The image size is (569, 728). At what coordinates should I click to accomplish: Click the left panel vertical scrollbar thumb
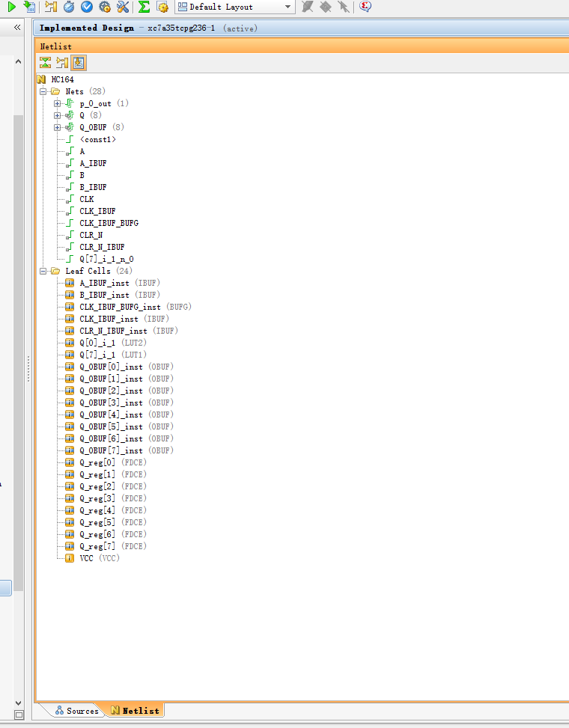[x=18, y=353]
